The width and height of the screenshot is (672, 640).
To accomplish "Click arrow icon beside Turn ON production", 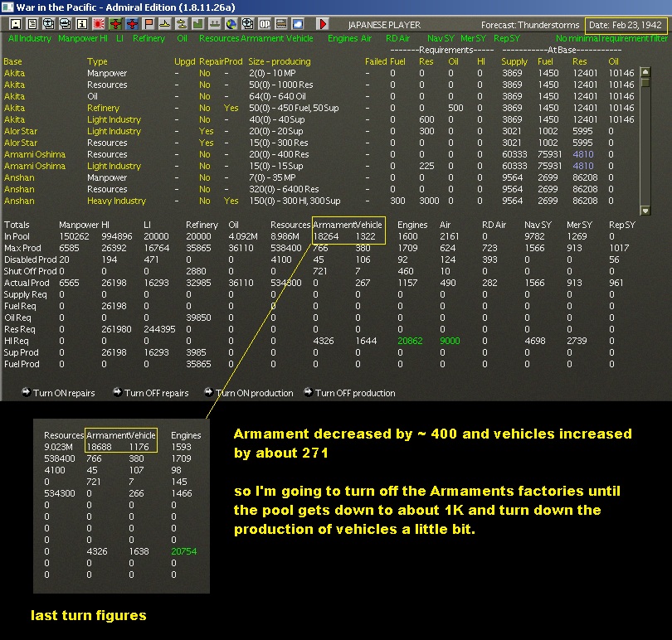I will pos(209,392).
